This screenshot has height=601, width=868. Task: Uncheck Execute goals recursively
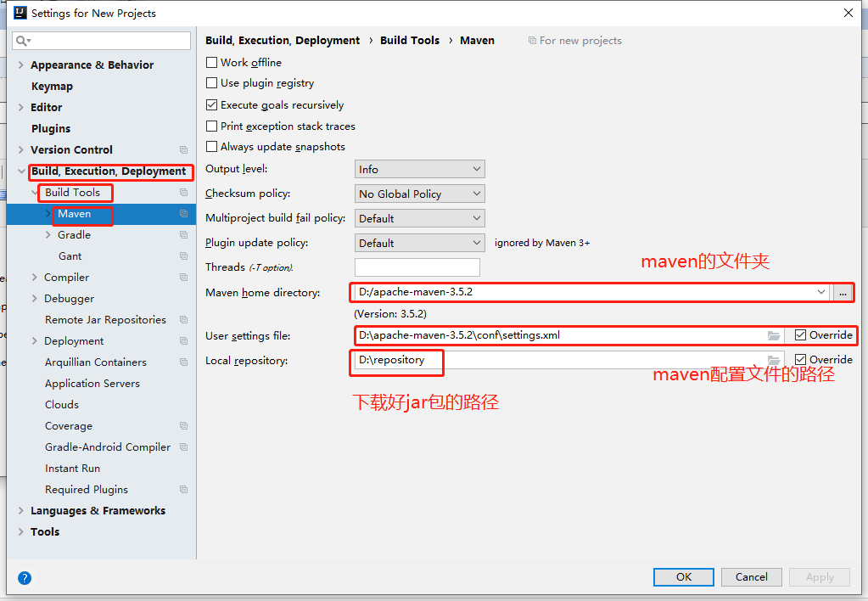211,105
